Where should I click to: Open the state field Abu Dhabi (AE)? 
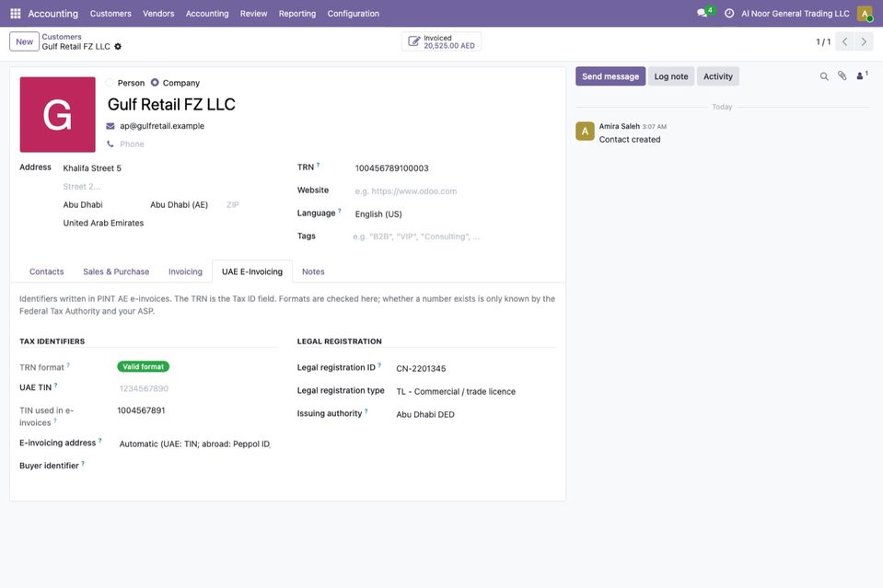tap(185, 205)
